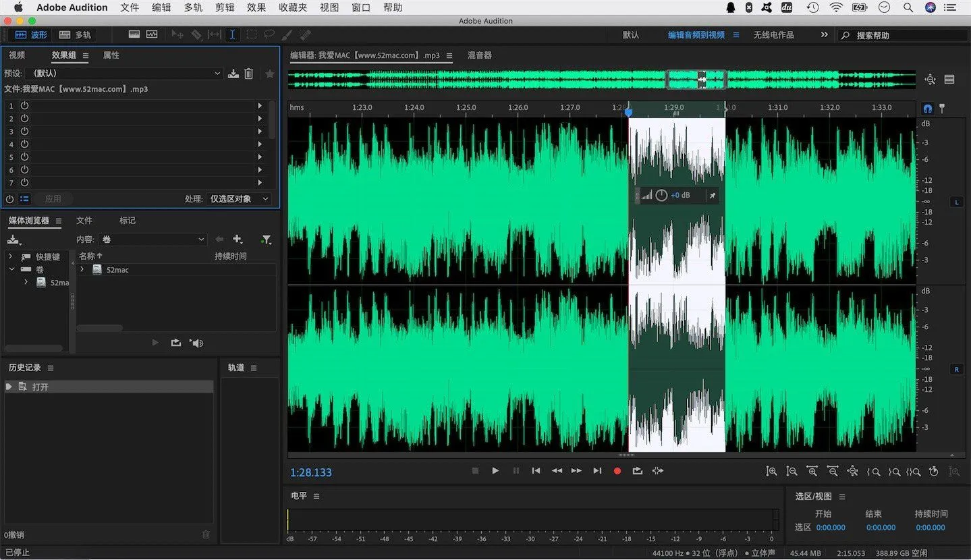Adjust the +0 dB gain knob
971x560 pixels.
coord(661,195)
